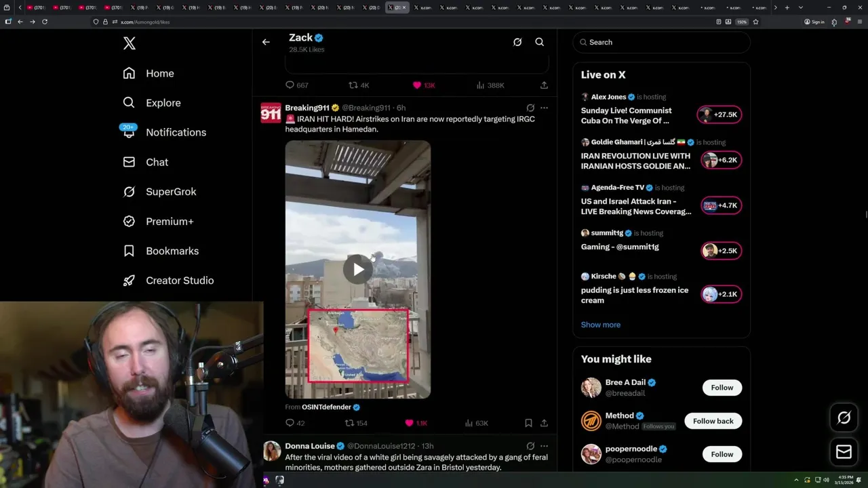Open Creator Studio

click(168, 281)
